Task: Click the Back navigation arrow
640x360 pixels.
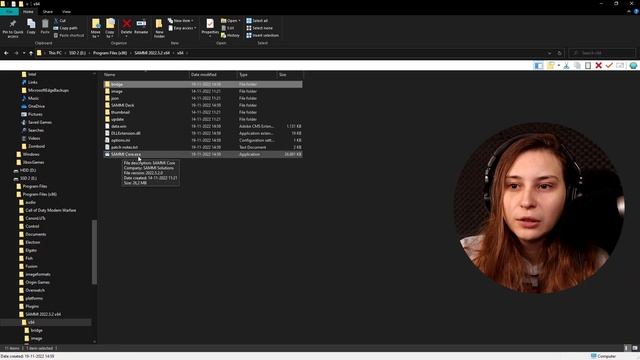Action: pyautogui.click(x=6, y=53)
